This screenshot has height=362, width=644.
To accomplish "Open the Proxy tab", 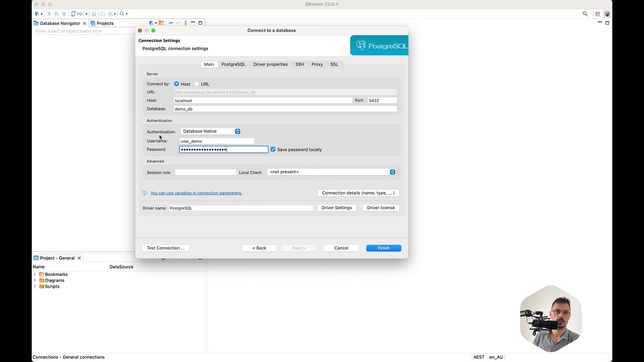I will click(317, 64).
